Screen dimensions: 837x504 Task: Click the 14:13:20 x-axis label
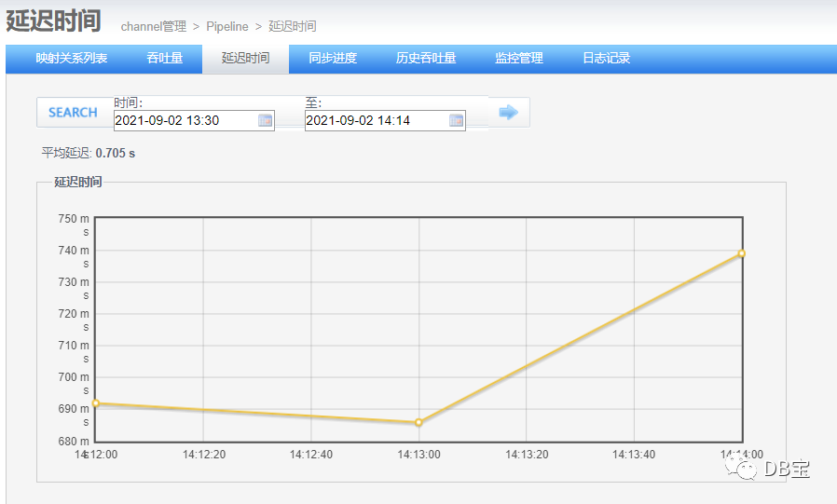(x=527, y=455)
